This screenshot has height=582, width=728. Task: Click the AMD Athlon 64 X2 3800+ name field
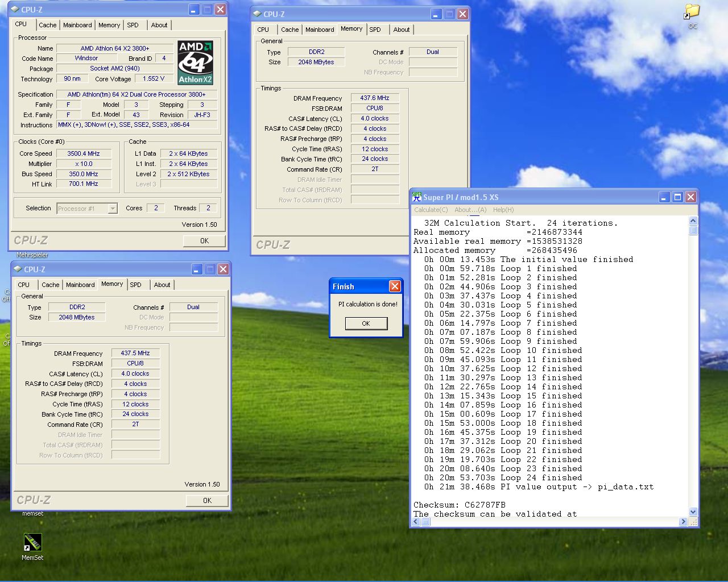[115, 49]
